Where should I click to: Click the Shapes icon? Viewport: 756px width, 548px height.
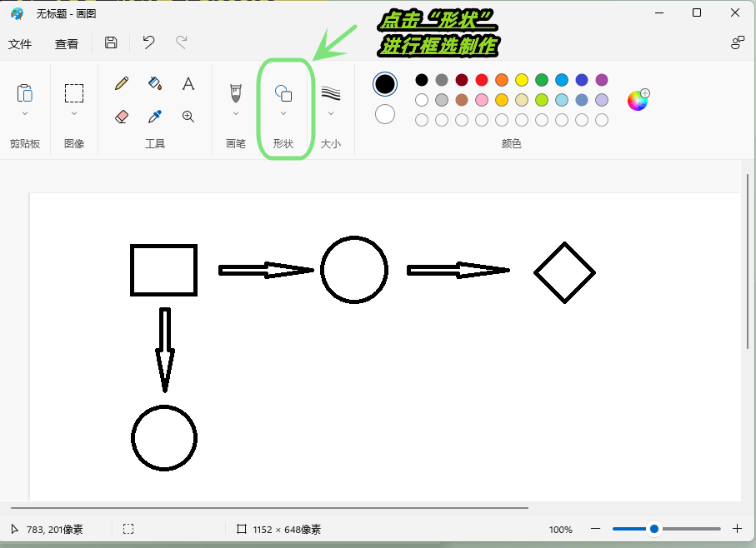283,93
